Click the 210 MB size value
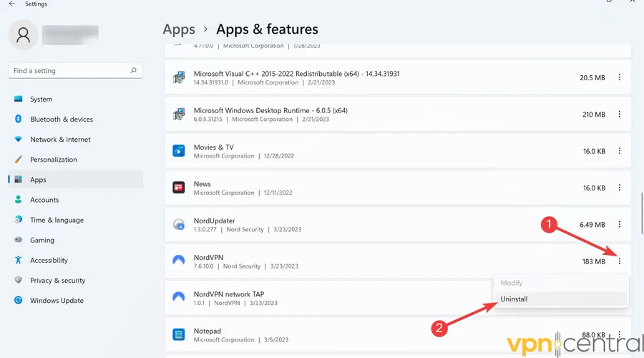The width and height of the screenshot is (644, 358). [593, 115]
